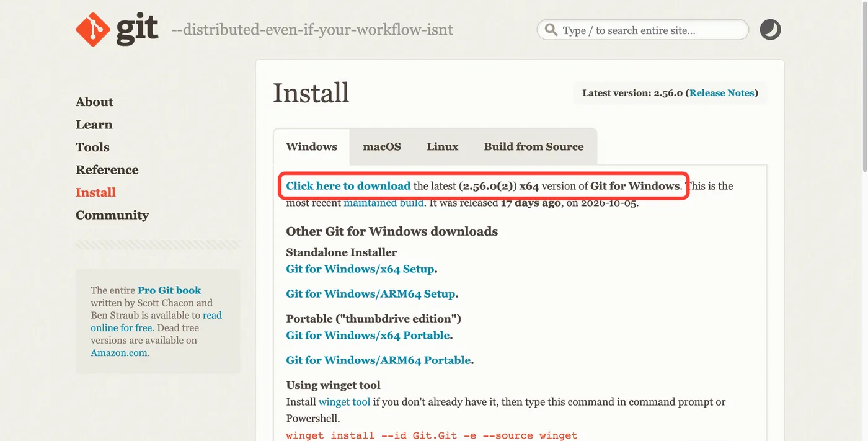
Task: Open the Pro Git book link
Action: (169, 290)
